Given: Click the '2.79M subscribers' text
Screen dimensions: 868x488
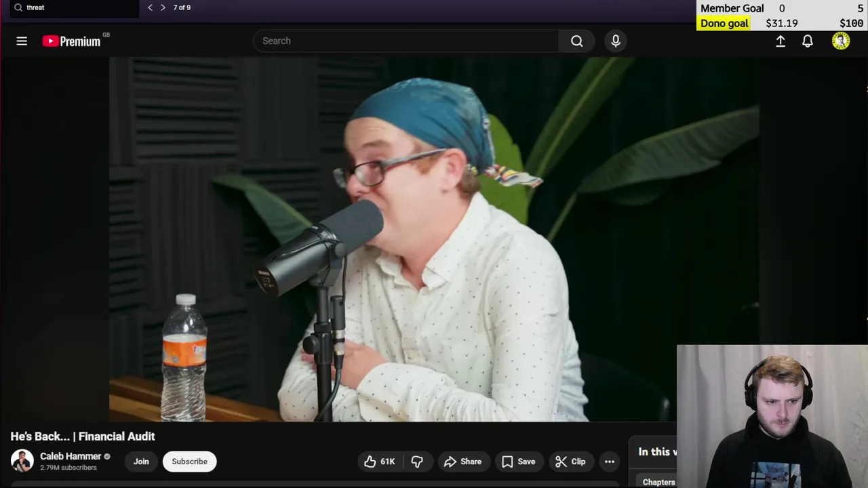Looking at the screenshot, I should pyautogui.click(x=68, y=468).
